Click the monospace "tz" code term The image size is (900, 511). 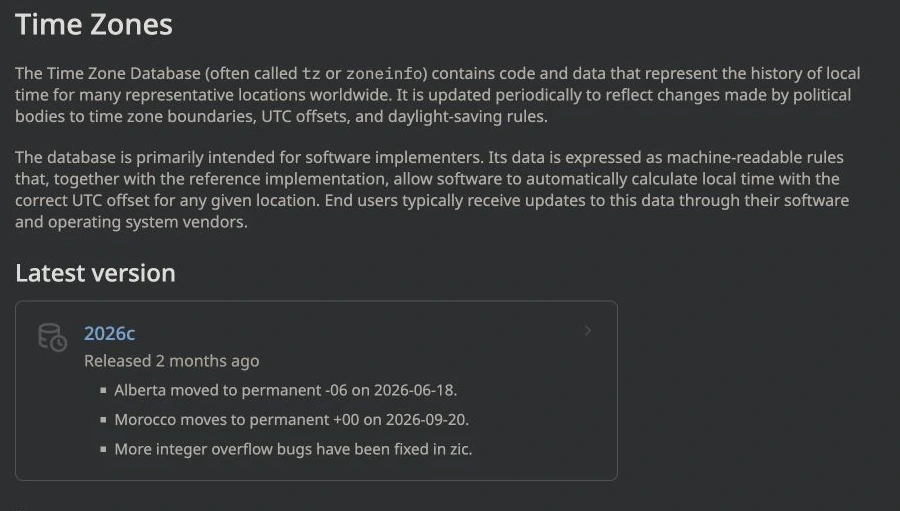[311, 74]
